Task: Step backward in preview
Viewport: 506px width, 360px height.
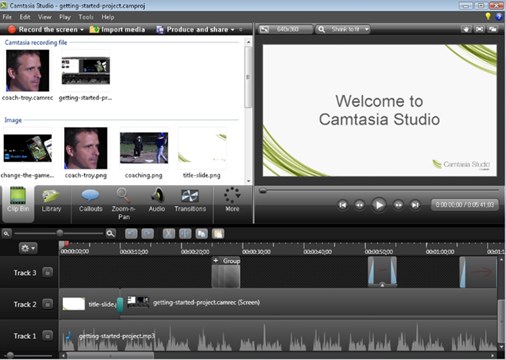Action: (359, 205)
